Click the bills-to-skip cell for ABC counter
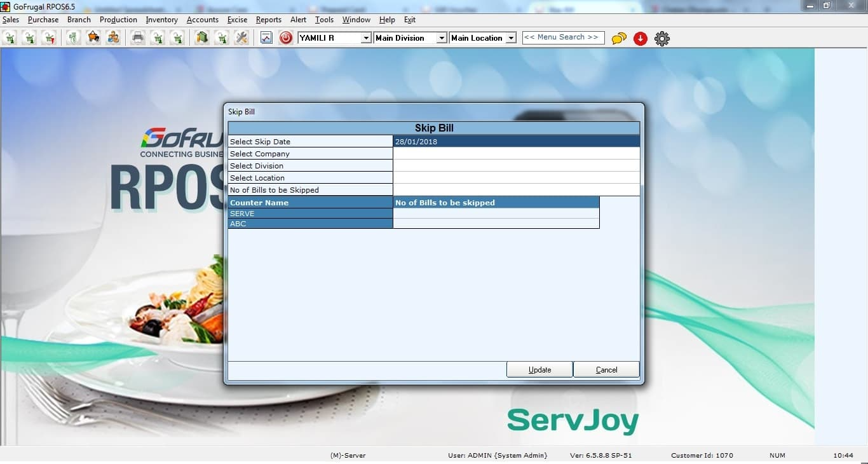 click(x=496, y=224)
